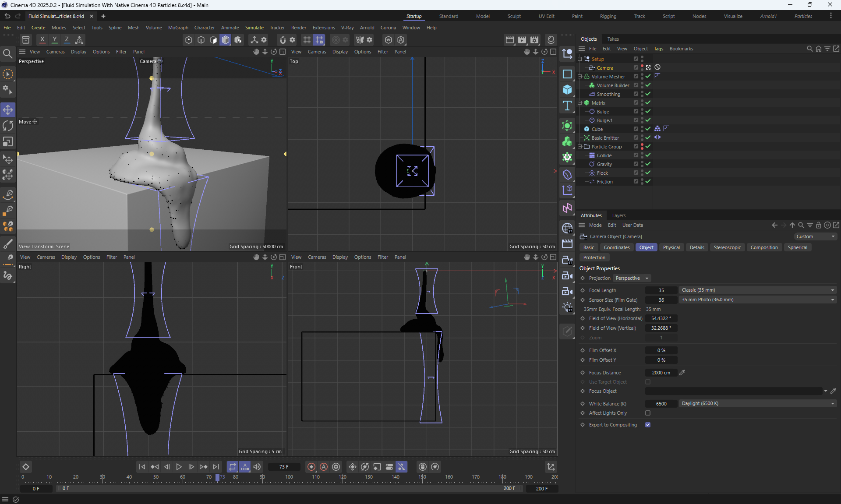
Task: Select the Rotate tool in left toolbar
Action: [x=8, y=126]
